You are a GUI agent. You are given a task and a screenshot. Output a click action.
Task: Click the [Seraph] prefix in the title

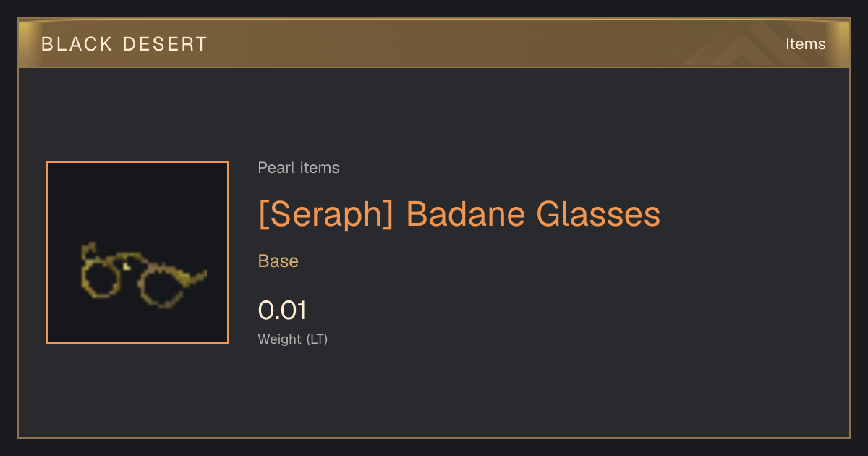[x=325, y=215]
